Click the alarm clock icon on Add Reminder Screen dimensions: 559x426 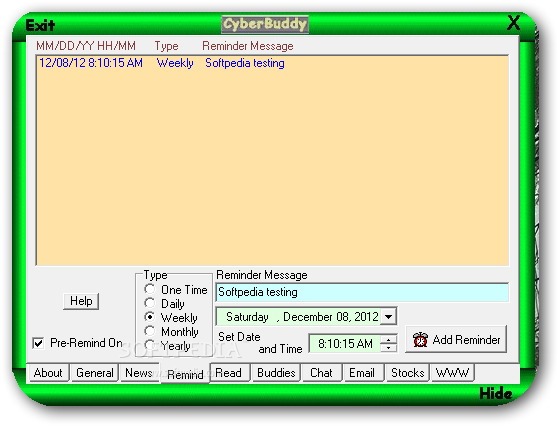(x=420, y=339)
